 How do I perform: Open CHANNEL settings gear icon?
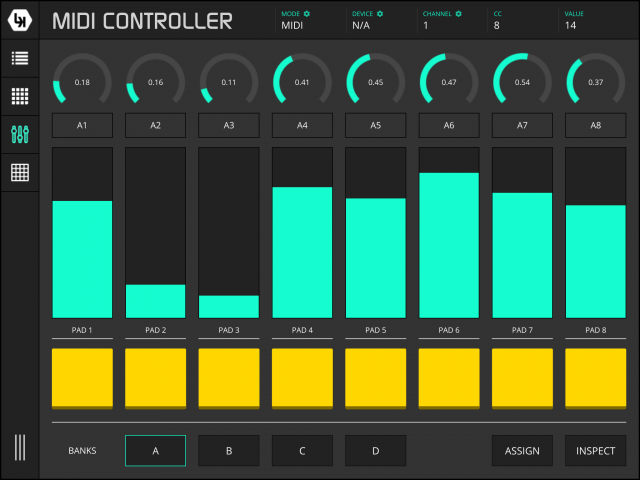pos(459,14)
